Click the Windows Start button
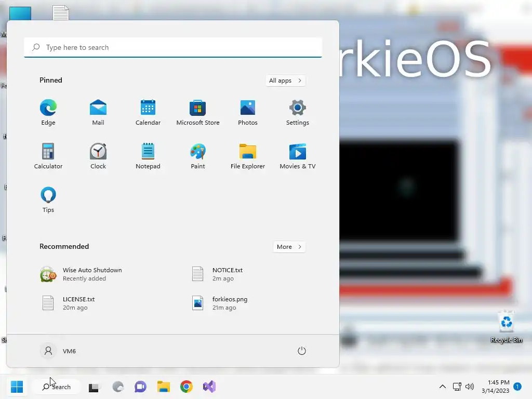 tap(17, 387)
